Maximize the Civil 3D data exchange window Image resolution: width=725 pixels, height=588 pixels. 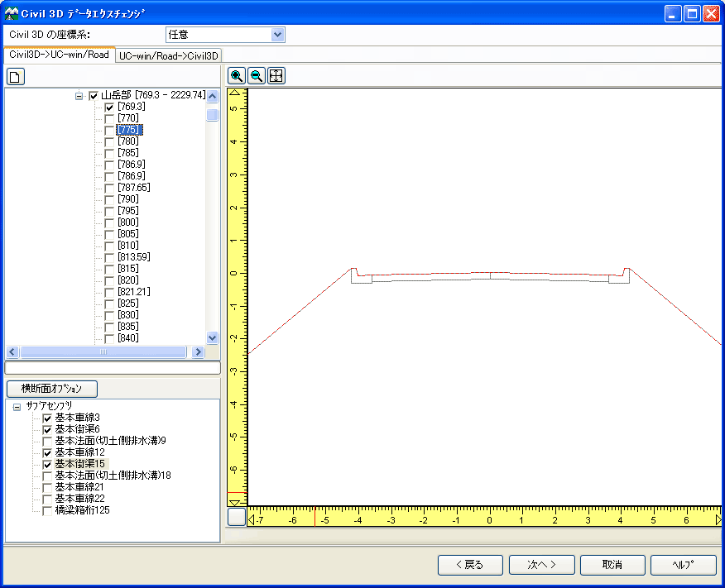point(692,13)
